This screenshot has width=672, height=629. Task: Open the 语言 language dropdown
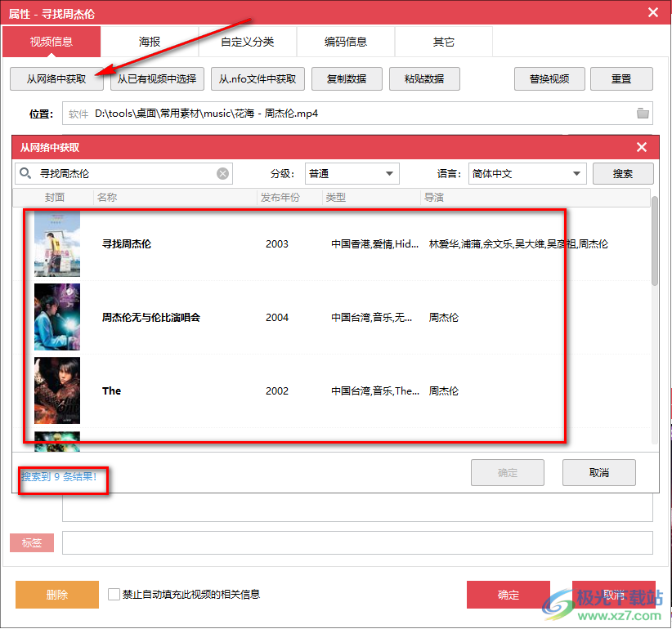527,173
